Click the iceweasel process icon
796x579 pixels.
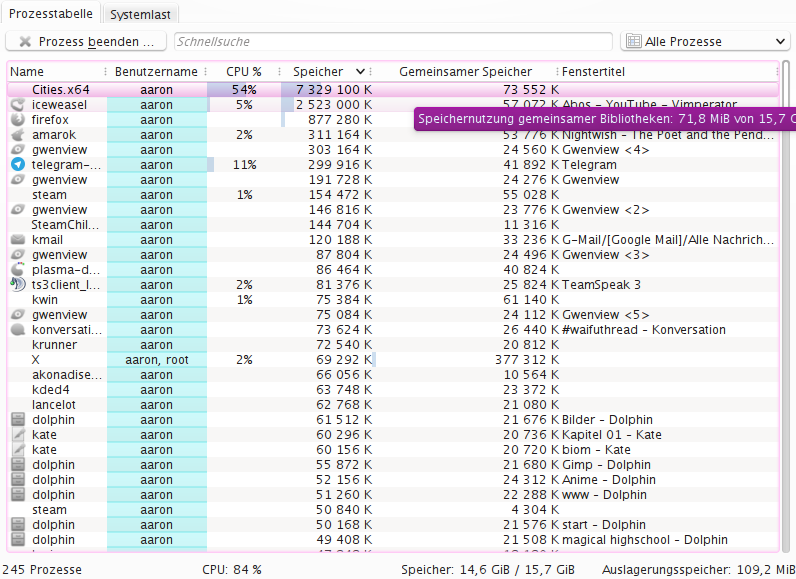[x=18, y=105]
